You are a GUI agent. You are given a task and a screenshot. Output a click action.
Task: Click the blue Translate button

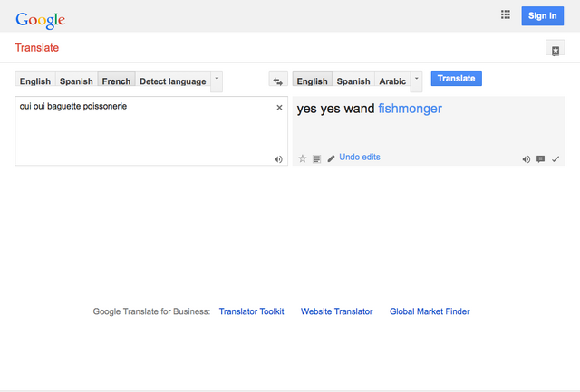(457, 79)
